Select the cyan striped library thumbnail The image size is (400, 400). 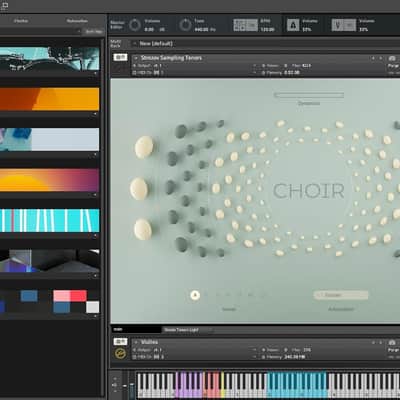click(x=49, y=220)
